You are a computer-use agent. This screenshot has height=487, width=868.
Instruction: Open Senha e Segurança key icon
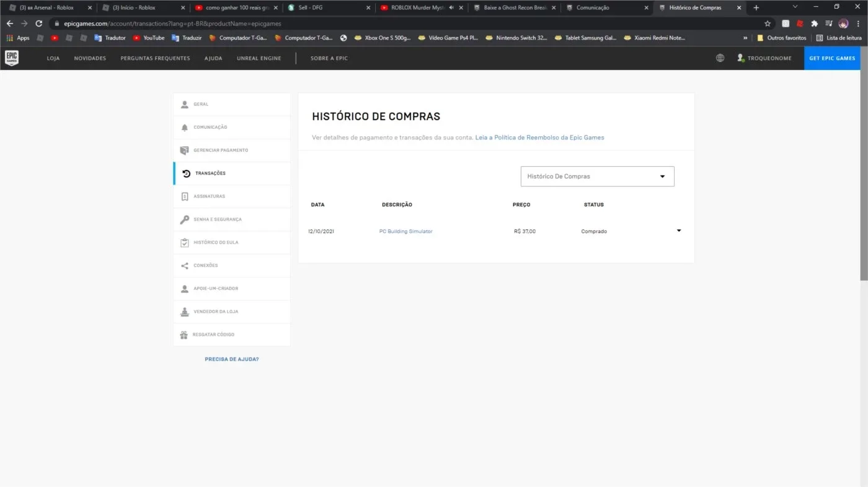coord(185,219)
